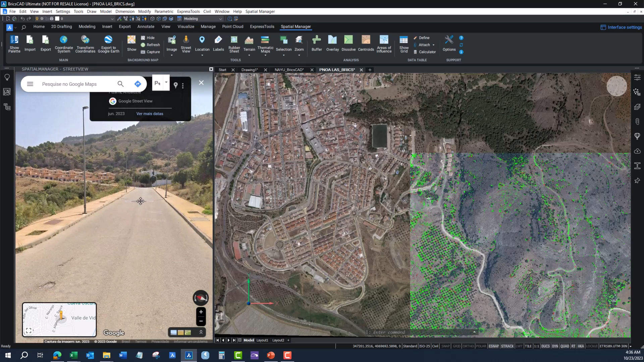
Task: Open the layer selection dropdown
Action: 113,19
